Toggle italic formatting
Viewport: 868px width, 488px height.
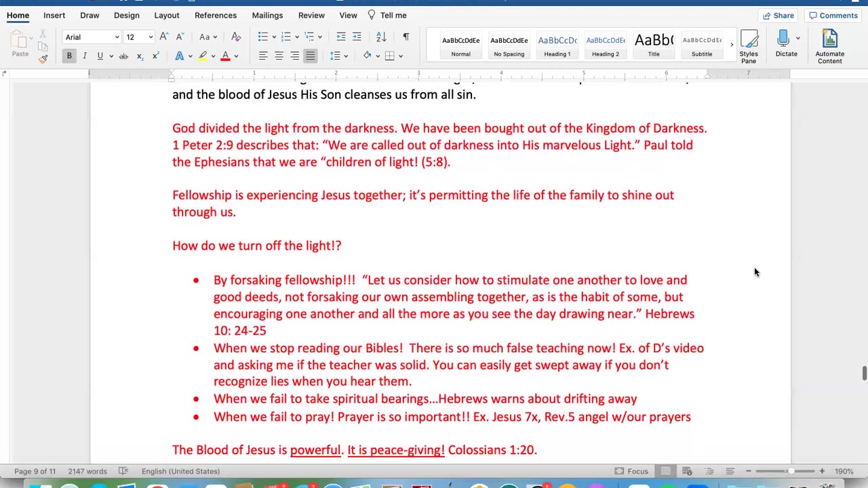click(85, 56)
